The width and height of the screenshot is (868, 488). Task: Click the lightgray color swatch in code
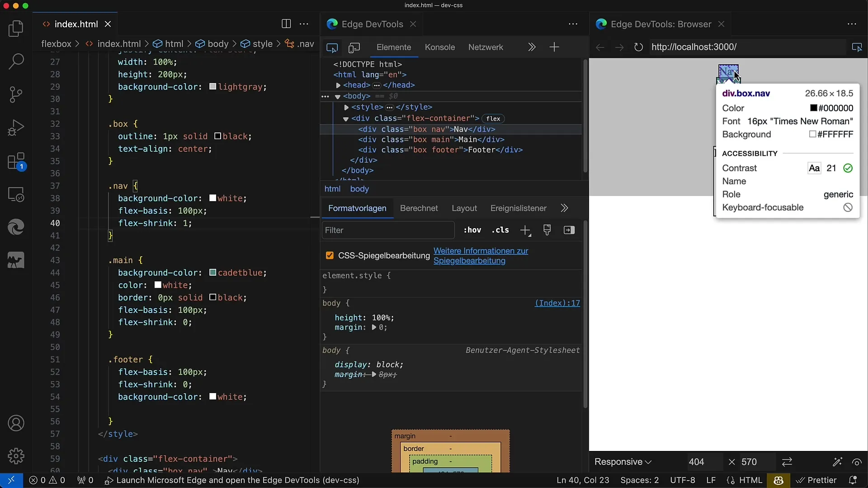tap(213, 87)
